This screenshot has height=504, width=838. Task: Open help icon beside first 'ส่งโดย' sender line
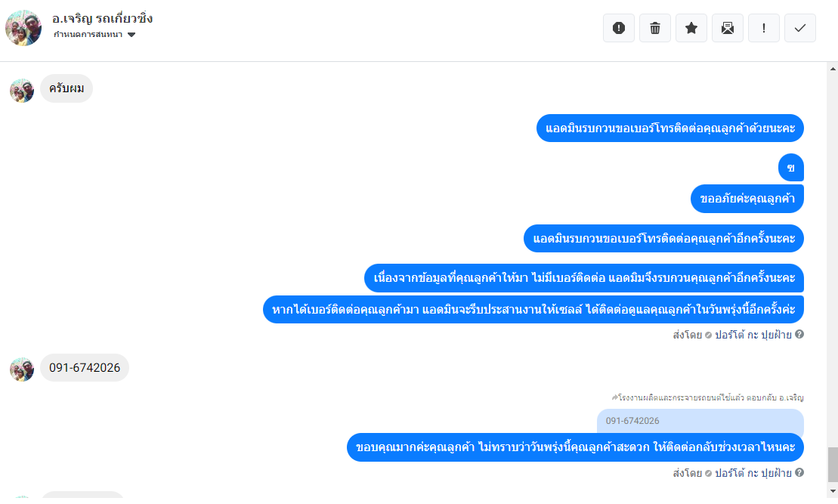pos(799,335)
